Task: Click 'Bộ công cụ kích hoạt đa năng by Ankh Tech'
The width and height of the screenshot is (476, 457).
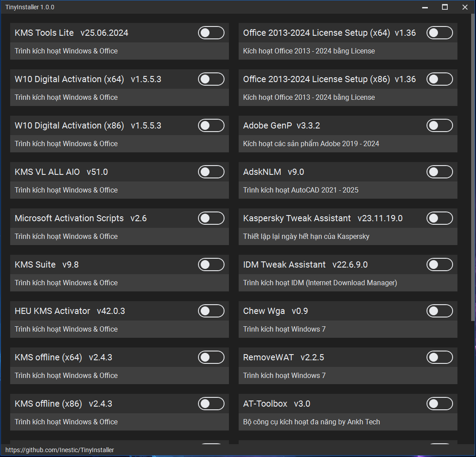Action: (x=312, y=422)
